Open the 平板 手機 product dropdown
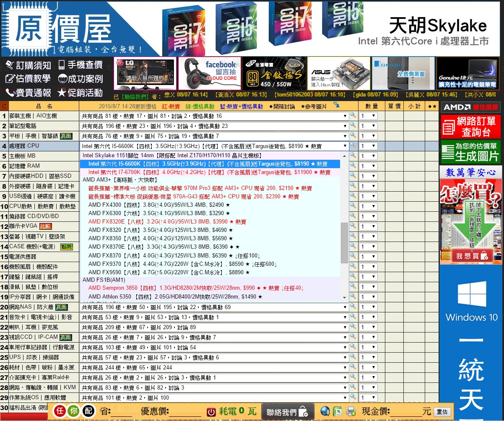Viewport: 504px width, 421px height. click(214, 136)
